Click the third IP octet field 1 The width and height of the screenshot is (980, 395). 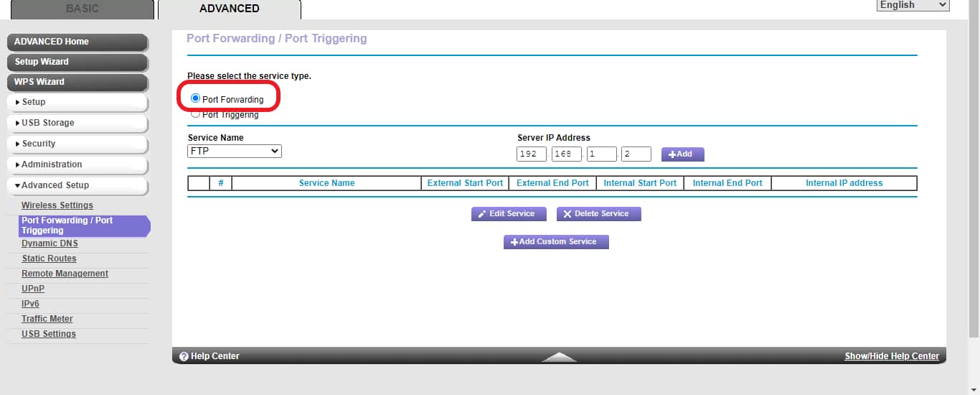click(x=601, y=154)
